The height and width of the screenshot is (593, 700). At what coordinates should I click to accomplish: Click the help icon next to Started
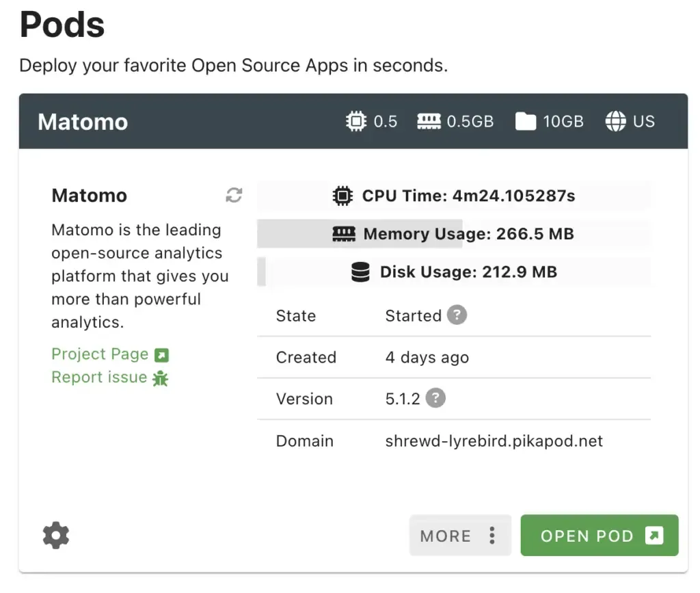[x=457, y=315]
